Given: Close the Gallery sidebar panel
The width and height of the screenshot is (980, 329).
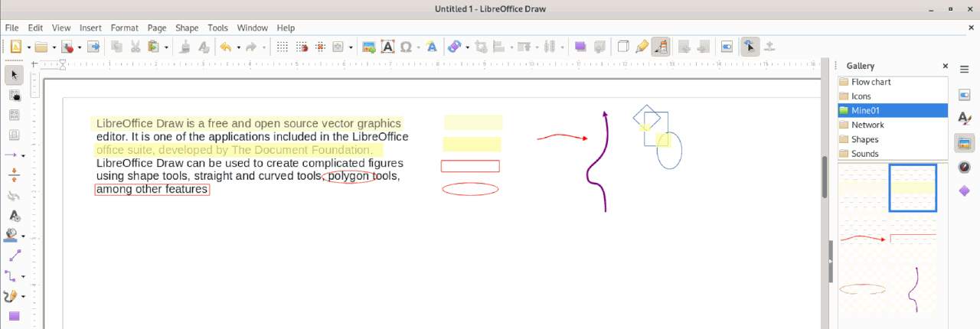Looking at the screenshot, I should coord(945,67).
